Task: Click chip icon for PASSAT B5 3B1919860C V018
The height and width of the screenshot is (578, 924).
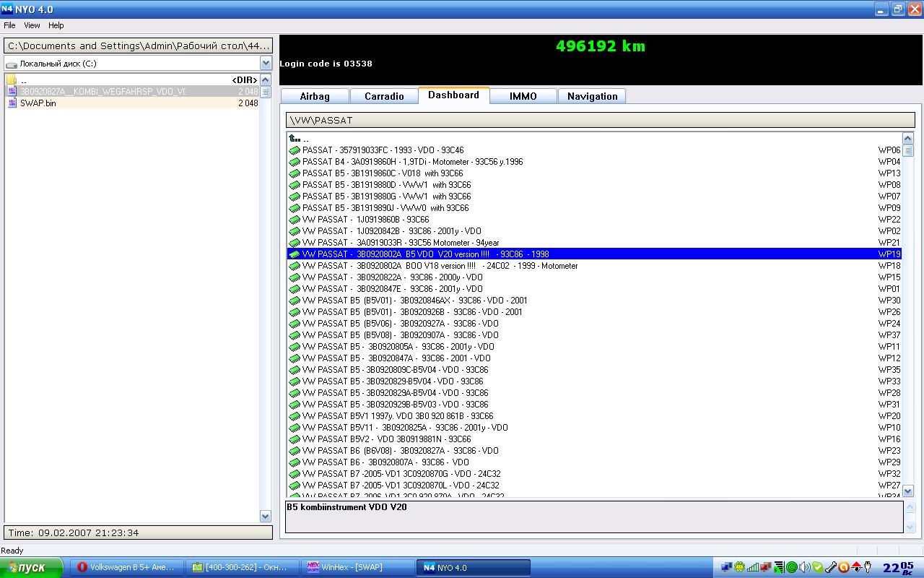Action: pyautogui.click(x=295, y=173)
